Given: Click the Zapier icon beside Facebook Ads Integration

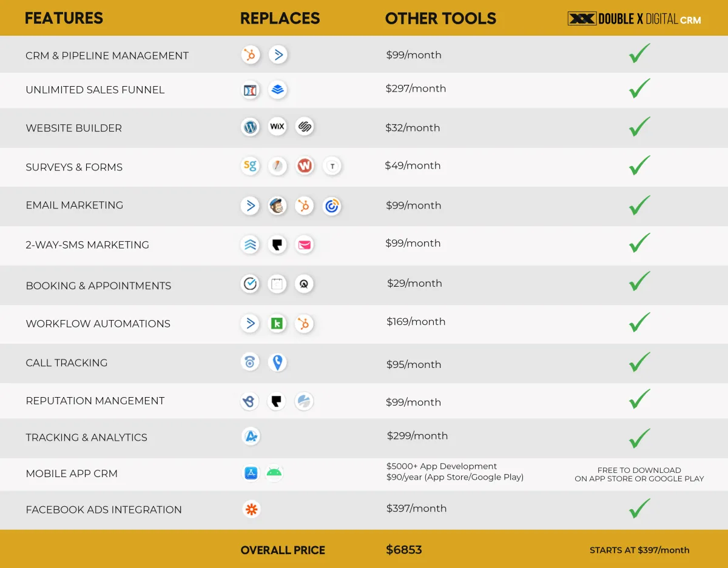Looking at the screenshot, I should pyautogui.click(x=251, y=509).
